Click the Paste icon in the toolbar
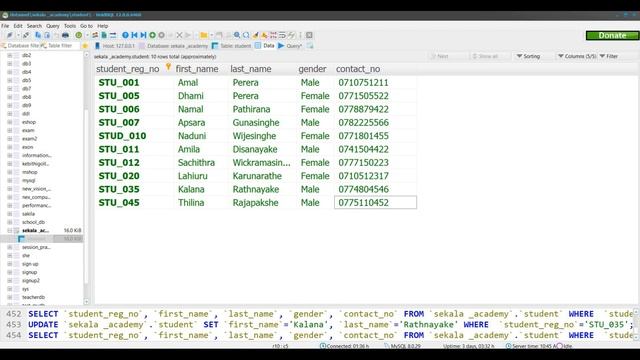Viewport: 640px width, 360px height. (x=47, y=36)
